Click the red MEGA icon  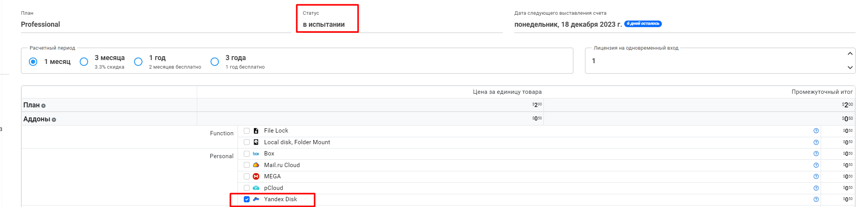(x=256, y=176)
